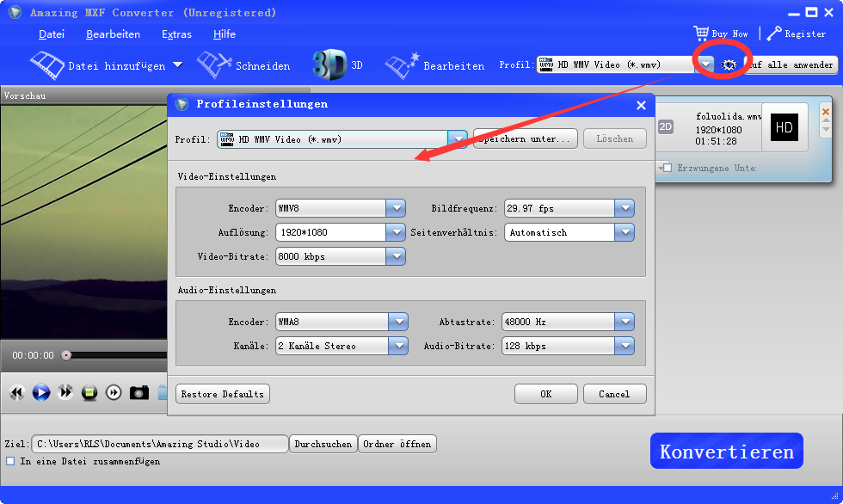The width and height of the screenshot is (843, 504).
Task: Select the foluolida.wmv file name
Action: (729, 116)
